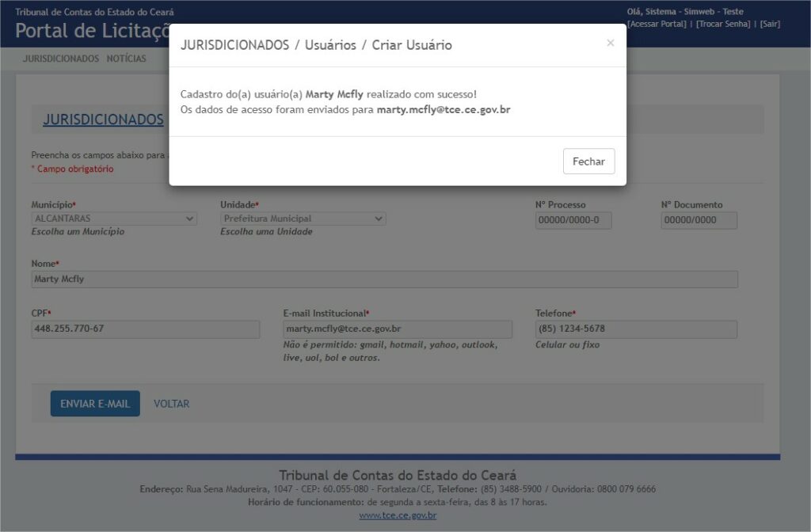Click the Sair logout link
The height and width of the screenshot is (532, 811).
point(770,24)
